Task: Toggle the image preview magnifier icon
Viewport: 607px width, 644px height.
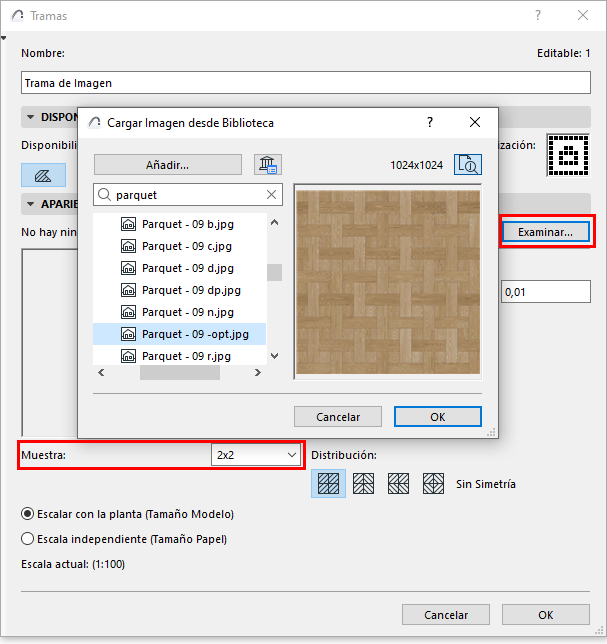Action: click(468, 165)
